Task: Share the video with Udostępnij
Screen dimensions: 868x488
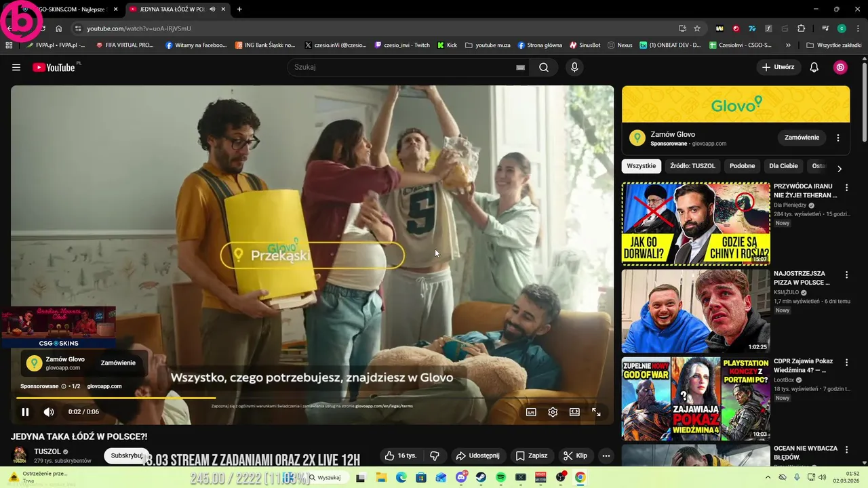Action: click(477, 455)
